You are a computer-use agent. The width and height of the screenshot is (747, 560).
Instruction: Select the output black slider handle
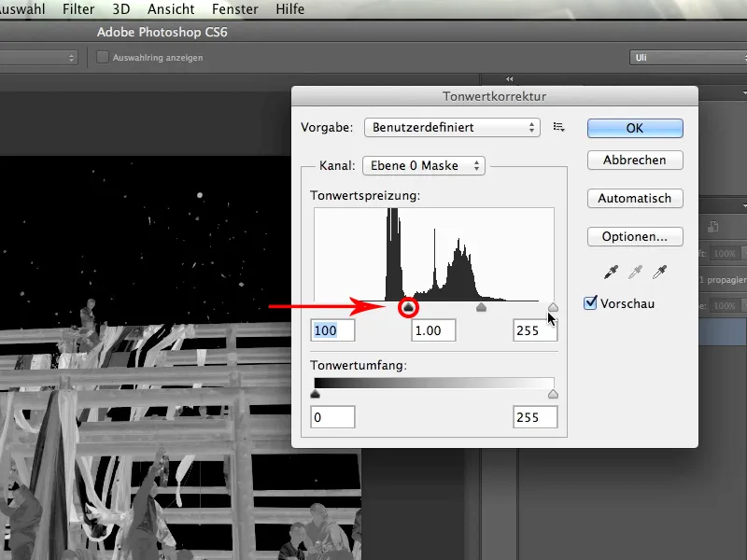pyautogui.click(x=315, y=394)
